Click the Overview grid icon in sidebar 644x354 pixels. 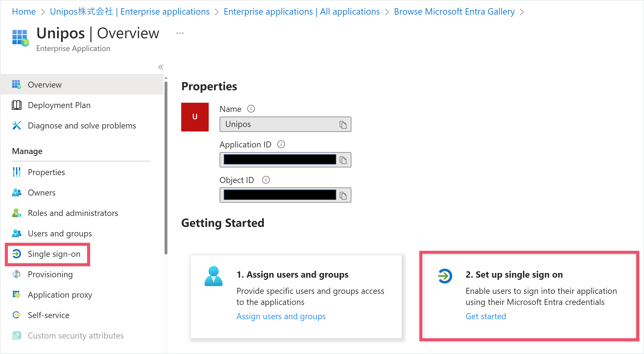17,84
